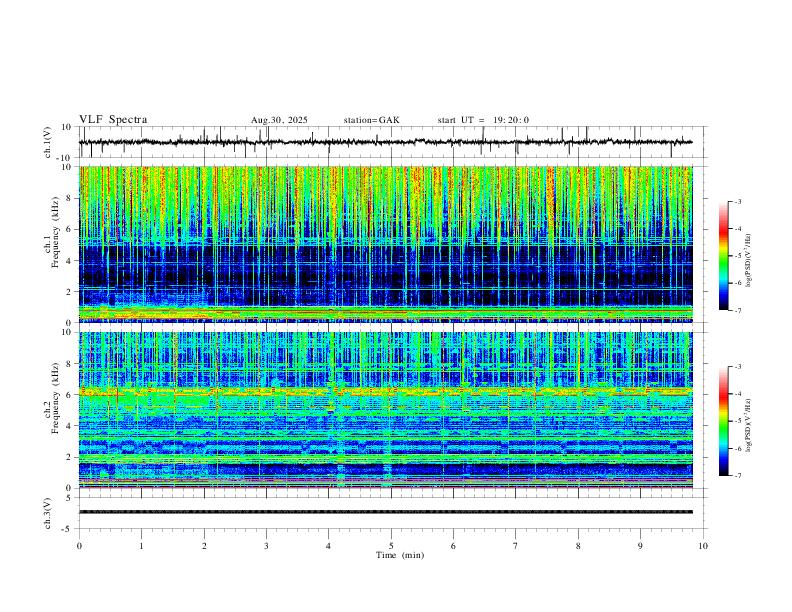
Task: Click the "-3" tick on ch.2 colorbar
Action: (737, 367)
